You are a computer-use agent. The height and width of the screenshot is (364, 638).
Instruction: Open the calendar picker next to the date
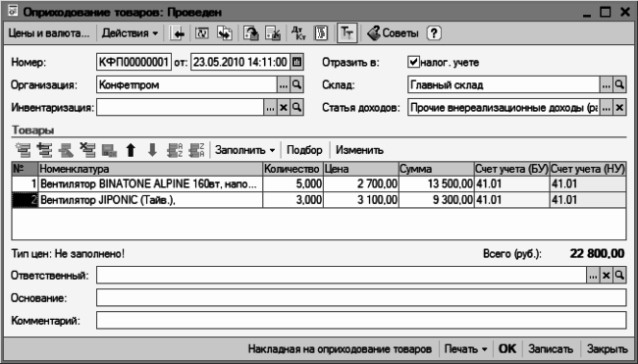(x=297, y=62)
